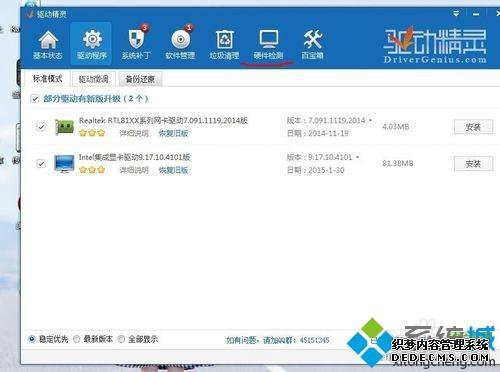The image size is (500, 372).
Task: Click the 81.38MB size text
Action: [x=398, y=163]
